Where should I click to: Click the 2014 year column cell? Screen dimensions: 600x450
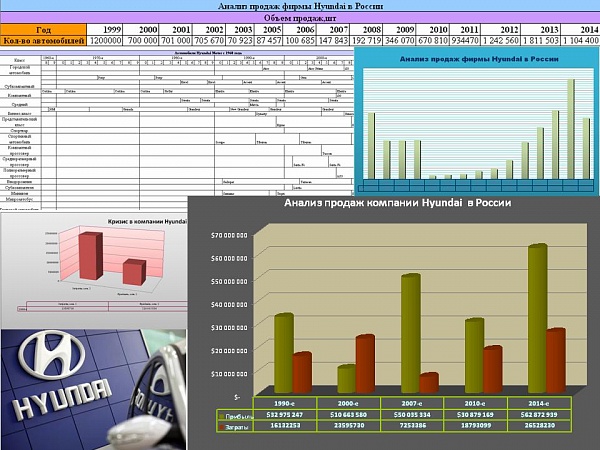[x=587, y=30]
